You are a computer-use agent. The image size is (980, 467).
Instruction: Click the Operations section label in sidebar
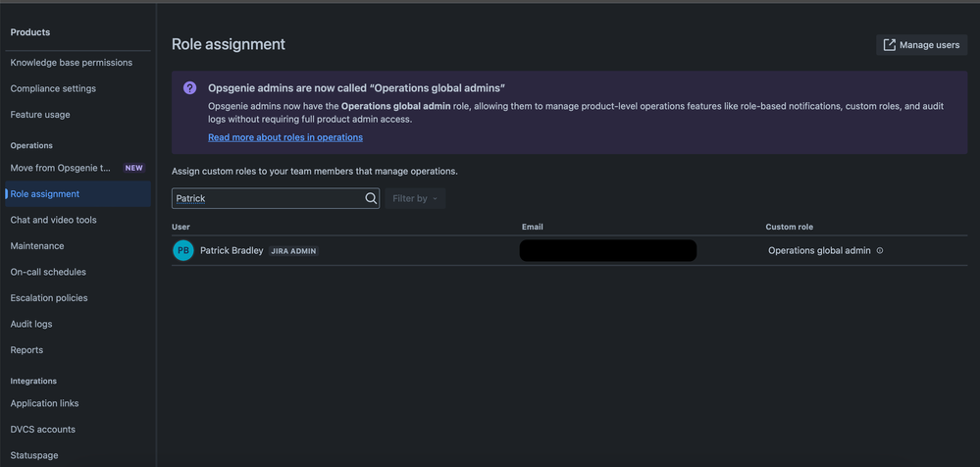tap(31, 145)
